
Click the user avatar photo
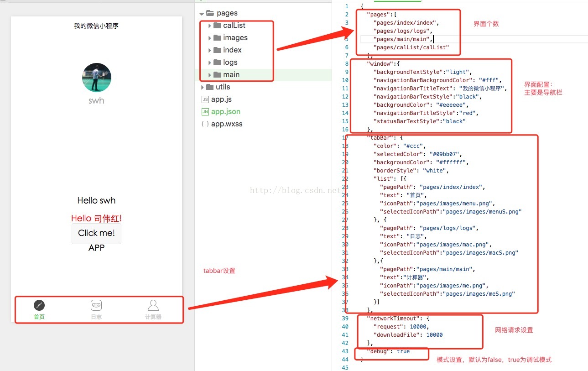tap(97, 78)
